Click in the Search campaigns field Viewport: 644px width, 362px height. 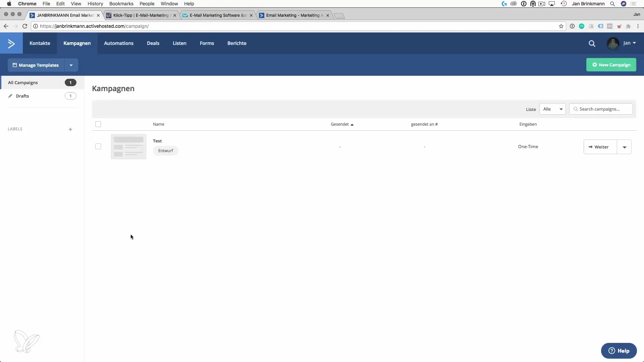601,109
